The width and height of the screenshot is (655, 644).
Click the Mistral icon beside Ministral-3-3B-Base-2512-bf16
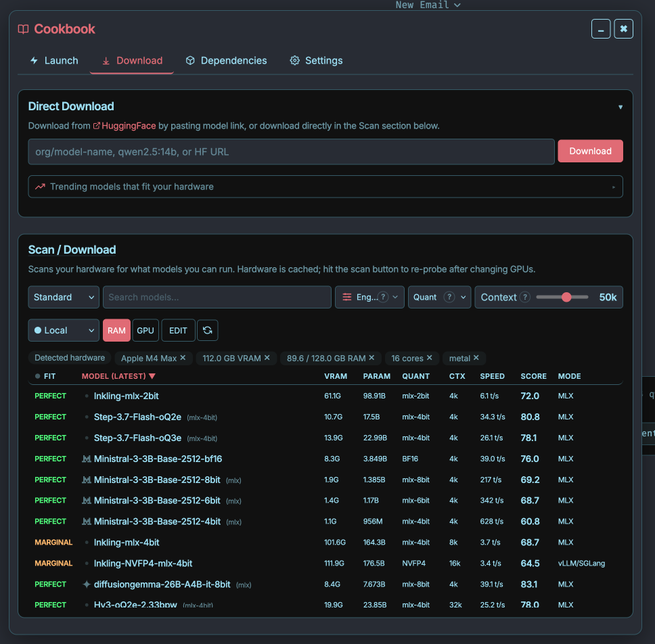[87, 459]
